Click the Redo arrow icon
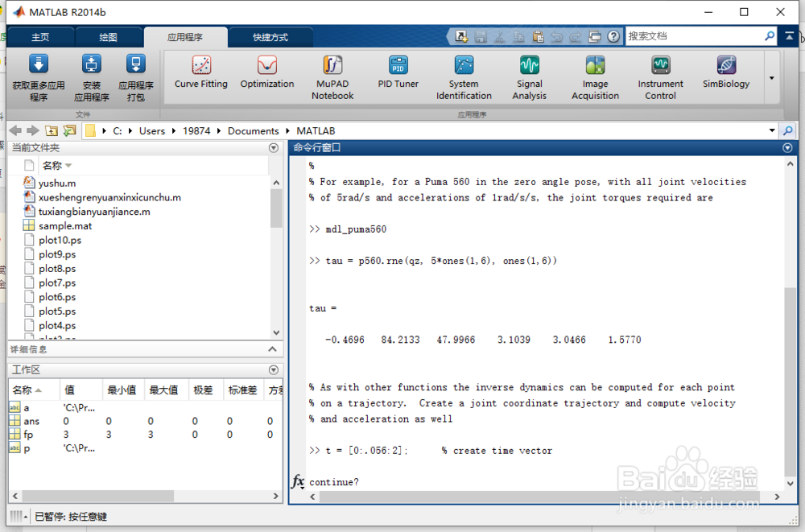Screen dimensions: 805x532 [576, 36]
